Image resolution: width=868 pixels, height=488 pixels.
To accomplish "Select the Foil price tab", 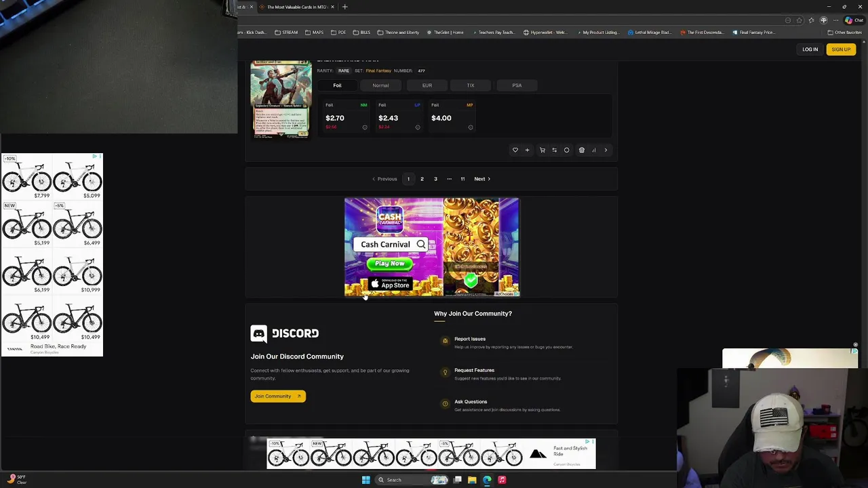I will click(x=337, y=85).
